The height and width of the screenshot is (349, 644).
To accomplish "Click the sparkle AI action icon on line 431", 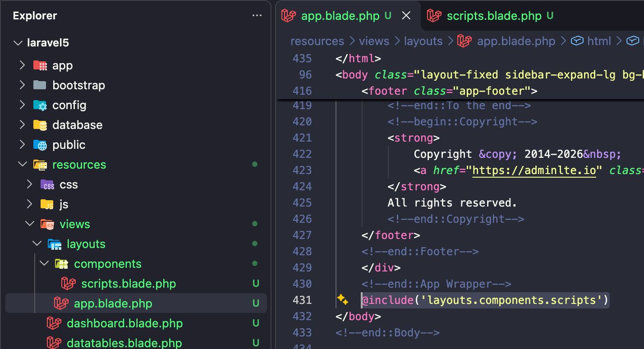I will click(342, 300).
